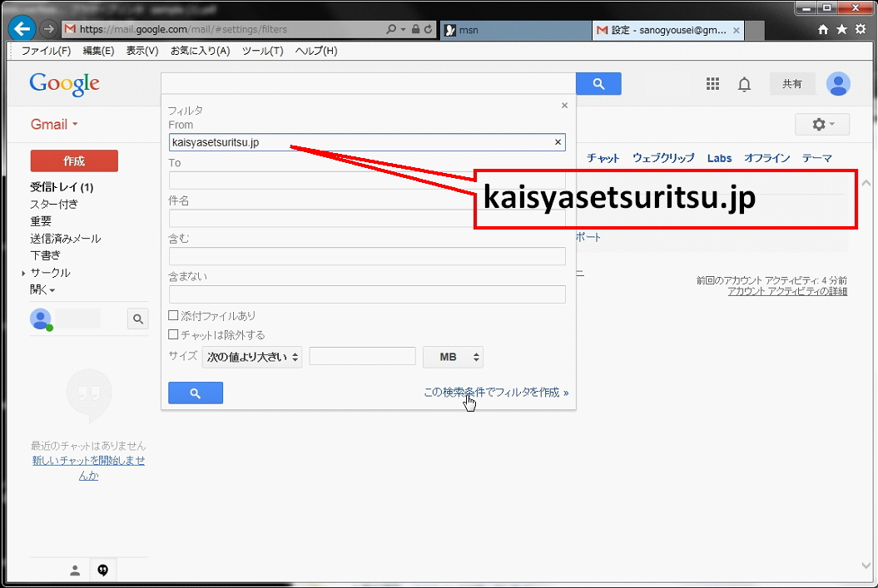Clear the From field using the × icon

[x=558, y=141]
